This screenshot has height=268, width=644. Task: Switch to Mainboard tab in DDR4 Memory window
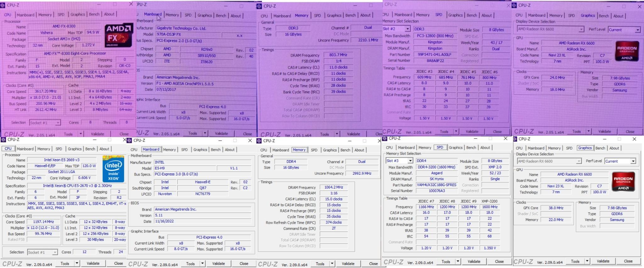click(280, 150)
